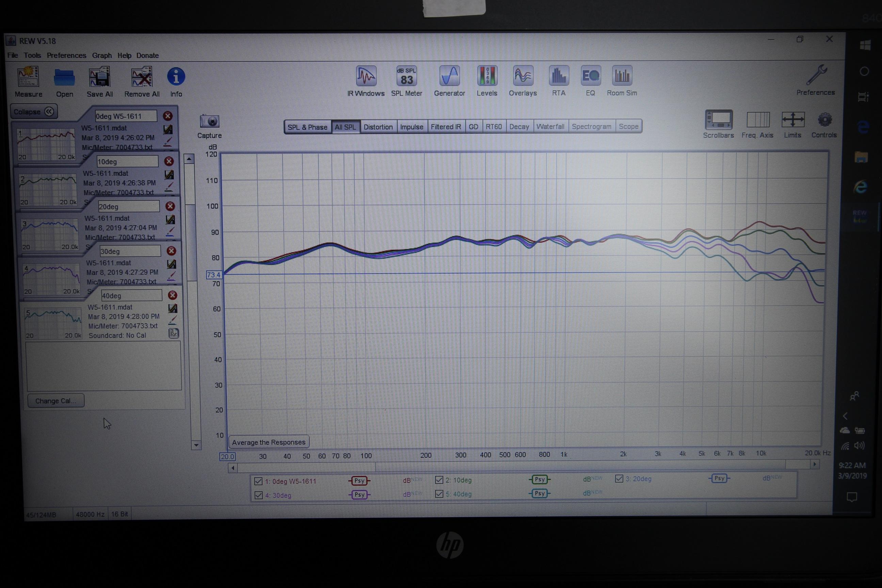
Task: Open graph Limits icon
Action: (793, 120)
